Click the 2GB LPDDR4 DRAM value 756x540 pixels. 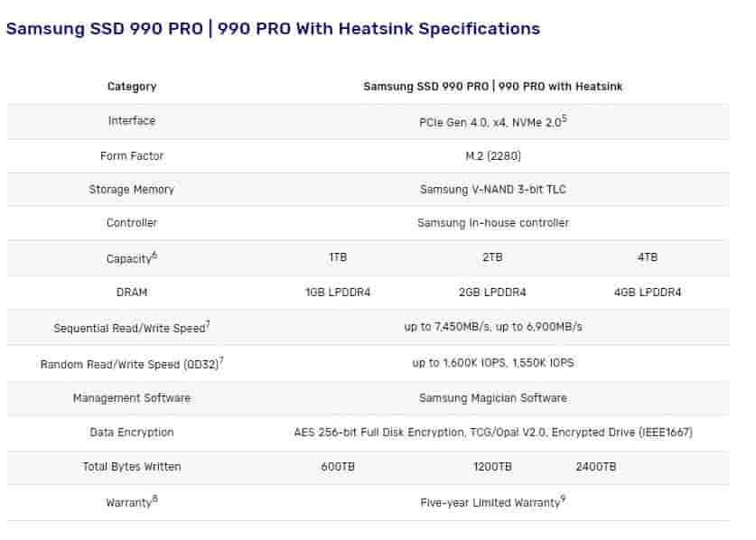point(492,293)
